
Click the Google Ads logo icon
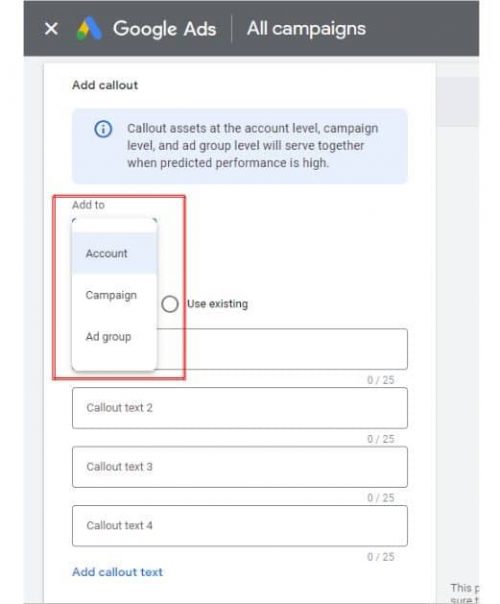tap(89, 29)
